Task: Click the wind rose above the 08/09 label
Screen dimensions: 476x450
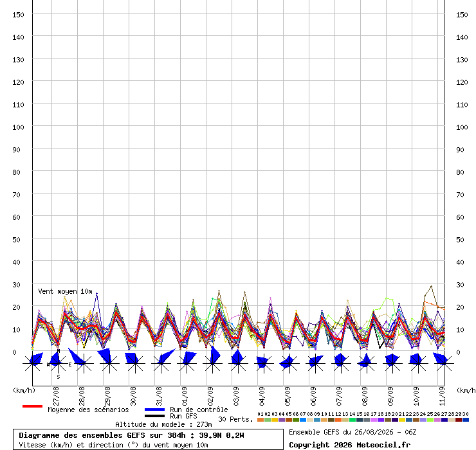Action: coord(367,363)
